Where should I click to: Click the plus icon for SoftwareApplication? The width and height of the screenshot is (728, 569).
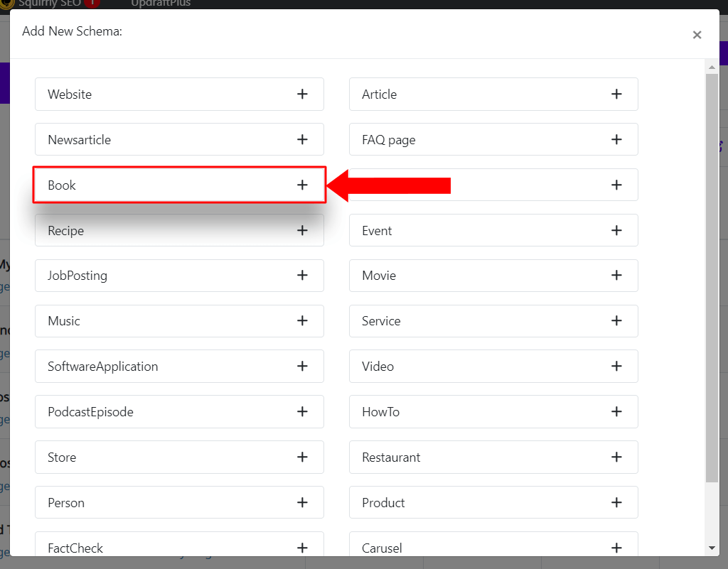coord(302,367)
